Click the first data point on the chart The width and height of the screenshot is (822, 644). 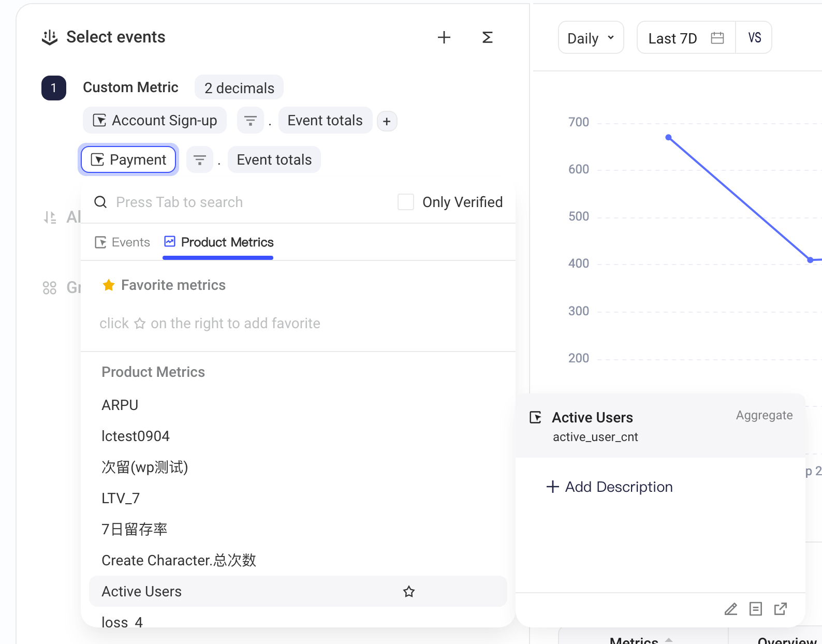pos(669,137)
